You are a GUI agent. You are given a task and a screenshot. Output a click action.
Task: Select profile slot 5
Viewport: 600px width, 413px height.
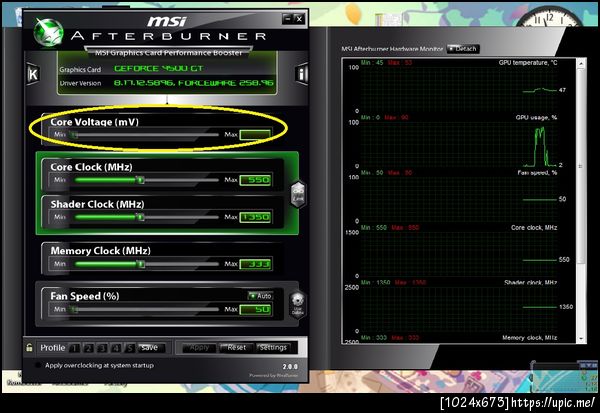[130, 348]
